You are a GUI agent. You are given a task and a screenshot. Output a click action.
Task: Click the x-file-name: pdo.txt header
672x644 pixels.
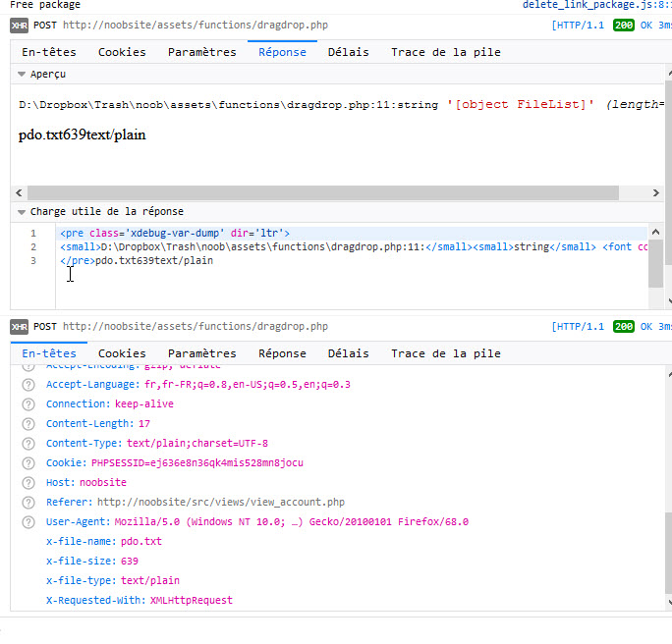tap(104, 542)
